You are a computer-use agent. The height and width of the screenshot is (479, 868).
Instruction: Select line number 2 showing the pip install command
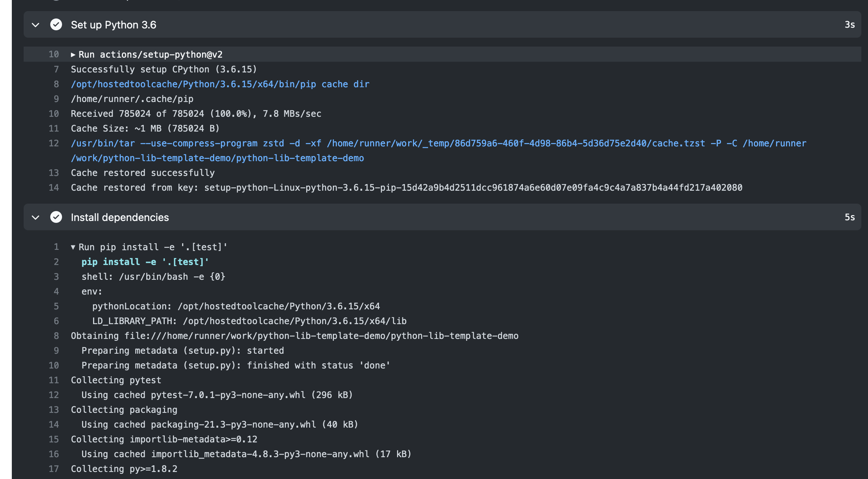[56, 262]
